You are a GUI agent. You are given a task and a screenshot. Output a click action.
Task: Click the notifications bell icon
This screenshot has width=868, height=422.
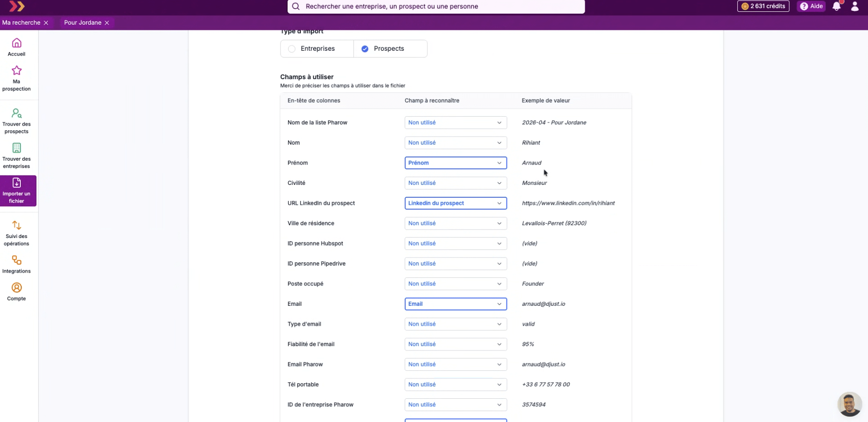click(837, 6)
